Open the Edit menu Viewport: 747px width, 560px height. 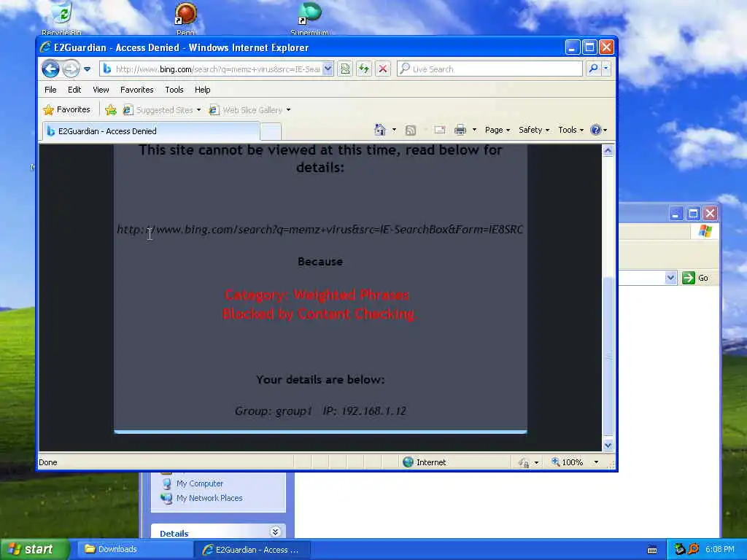click(74, 90)
